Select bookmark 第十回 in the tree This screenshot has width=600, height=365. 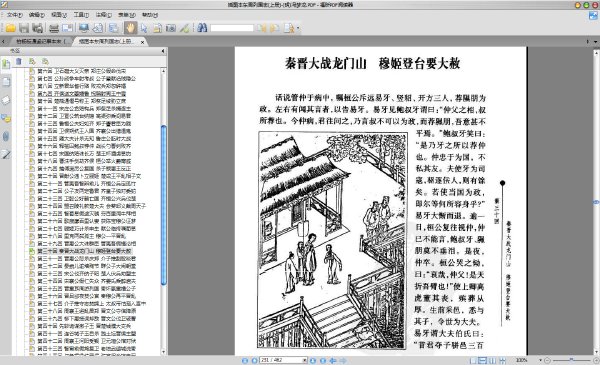click(82, 101)
